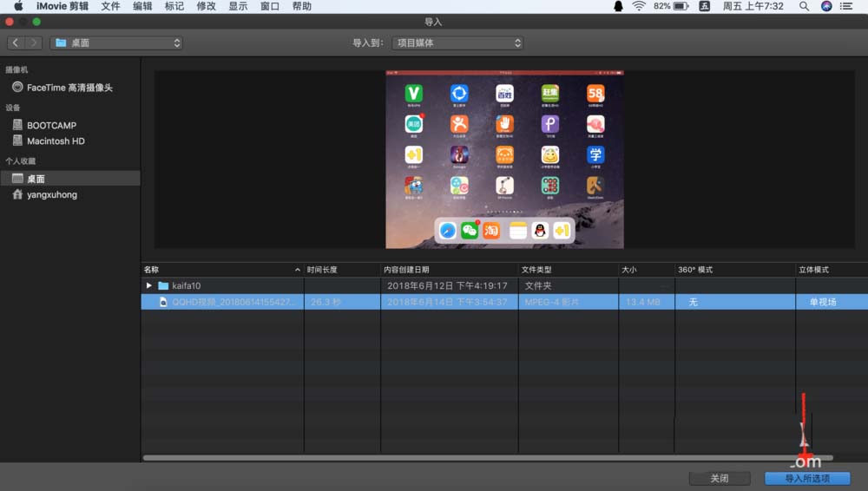Open the Notification Center list icon
The width and height of the screenshot is (868, 491).
coord(845,6)
